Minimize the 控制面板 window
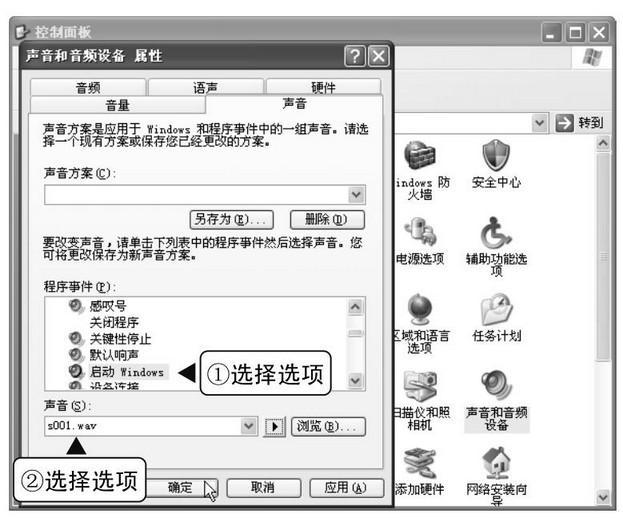The width and height of the screenshot is (623, 518). (552, 33)
